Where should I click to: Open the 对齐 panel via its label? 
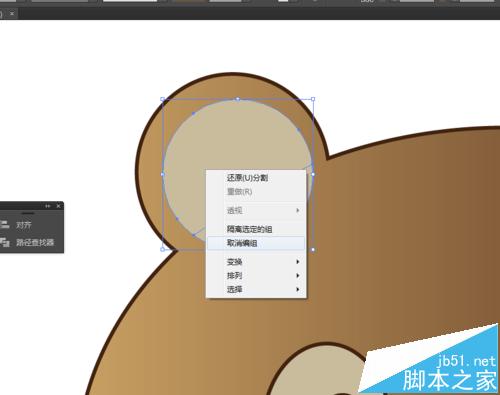pyautogui.click(x=24, y=225)
